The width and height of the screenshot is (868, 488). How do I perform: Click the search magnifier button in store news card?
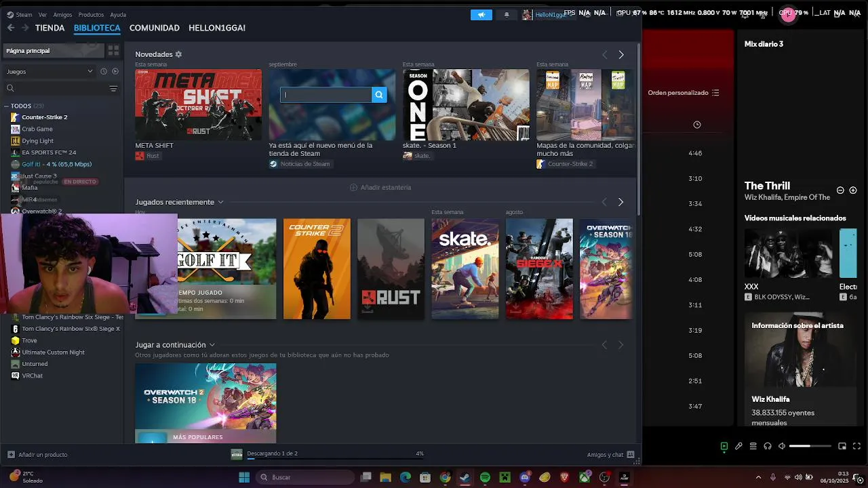pos(379,95)
